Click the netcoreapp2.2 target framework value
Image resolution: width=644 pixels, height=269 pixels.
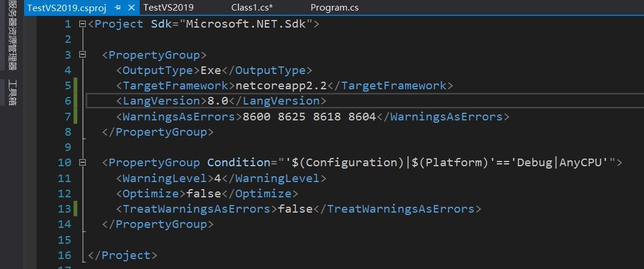281,85
